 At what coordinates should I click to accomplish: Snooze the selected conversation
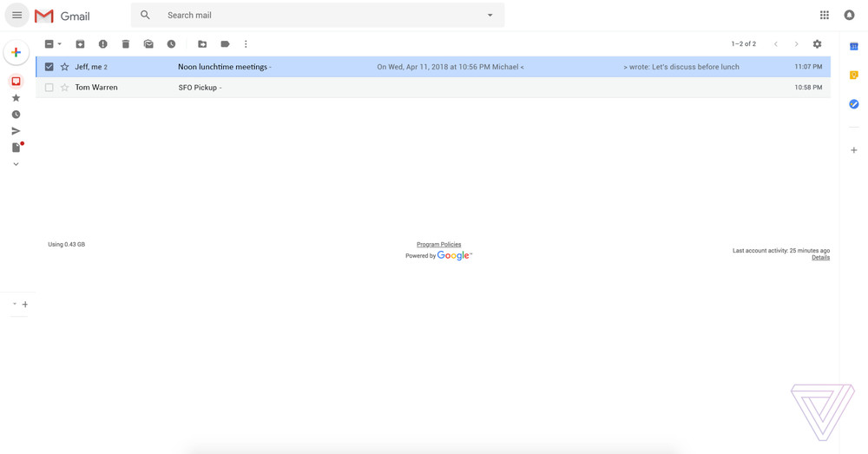171,44
